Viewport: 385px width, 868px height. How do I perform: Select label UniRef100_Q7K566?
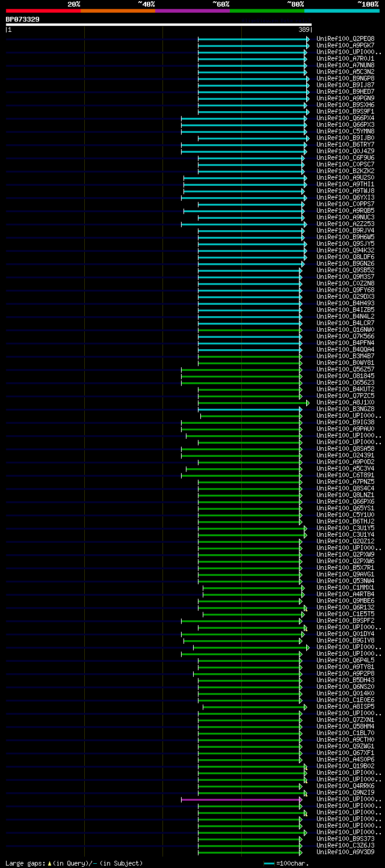(x=345, y=336)
